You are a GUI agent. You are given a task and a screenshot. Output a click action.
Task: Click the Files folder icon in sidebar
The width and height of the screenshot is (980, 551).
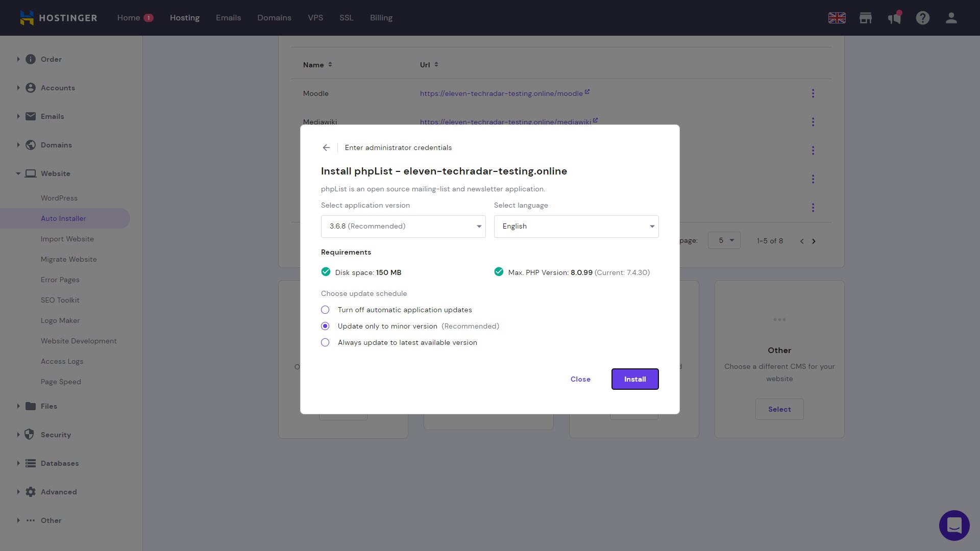tap(31, 406)
